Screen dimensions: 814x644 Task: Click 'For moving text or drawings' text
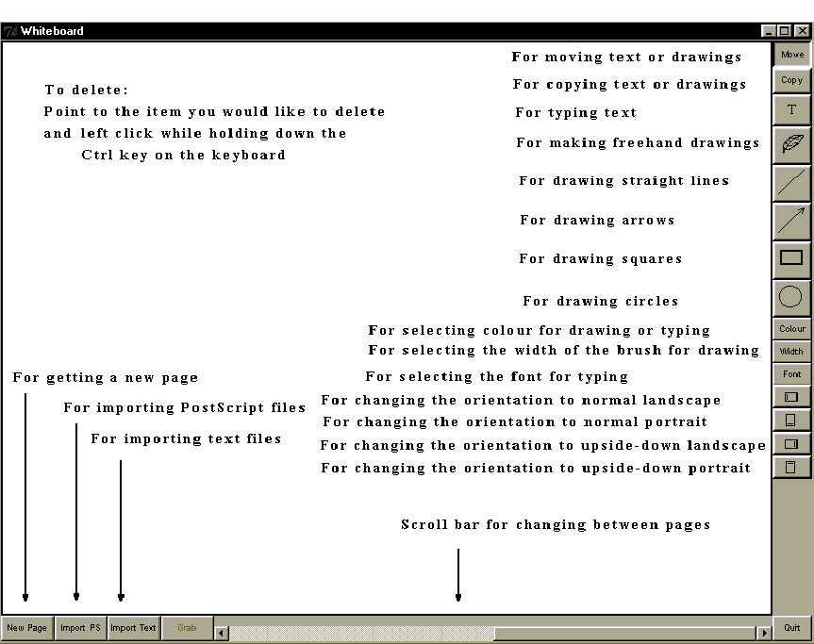626,58
